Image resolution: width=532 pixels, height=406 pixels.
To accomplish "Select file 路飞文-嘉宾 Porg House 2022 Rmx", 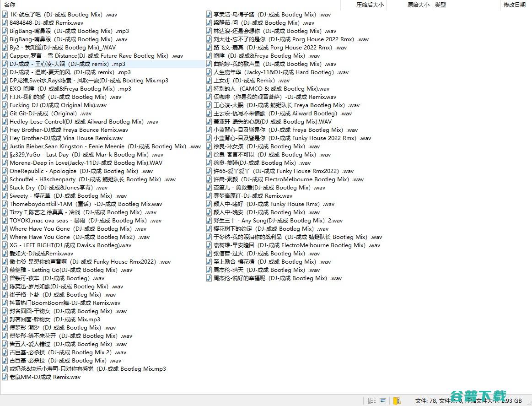I will [x=280, y=48].
